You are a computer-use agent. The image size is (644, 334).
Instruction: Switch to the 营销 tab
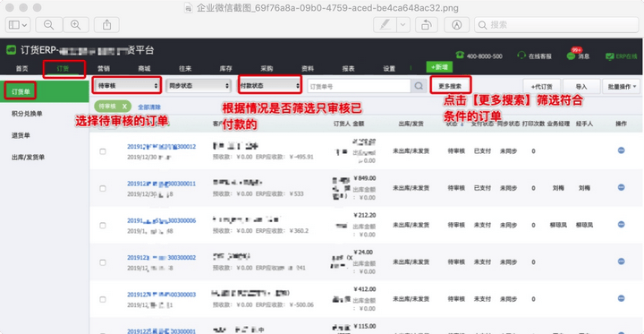coord(104,69)
